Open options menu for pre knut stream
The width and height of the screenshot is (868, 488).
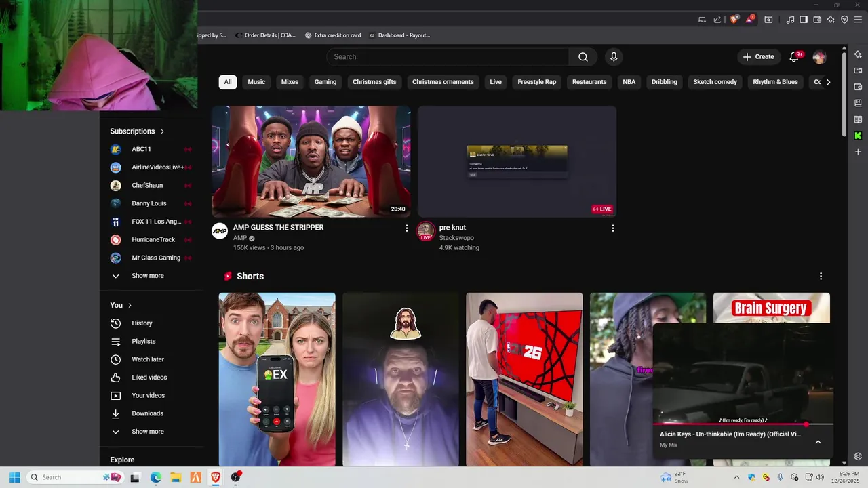(613, 228)
